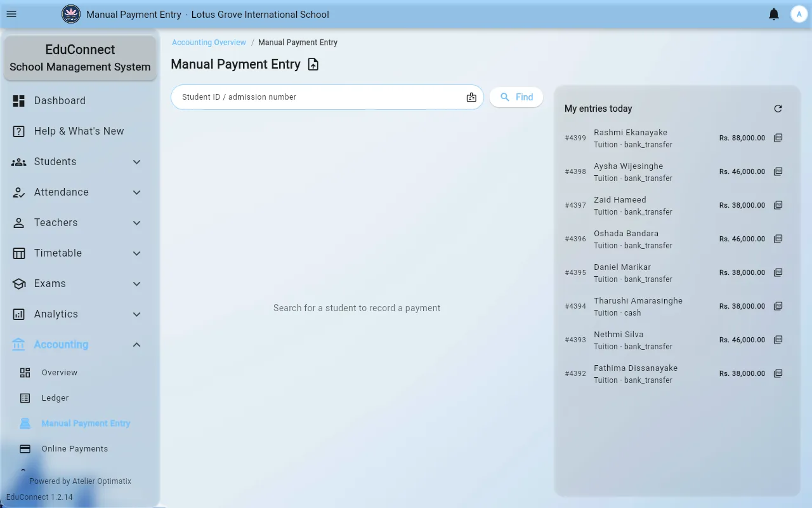
Task: Click the upload icon beside Manual Payment Entry
Action: coord(313,64)
